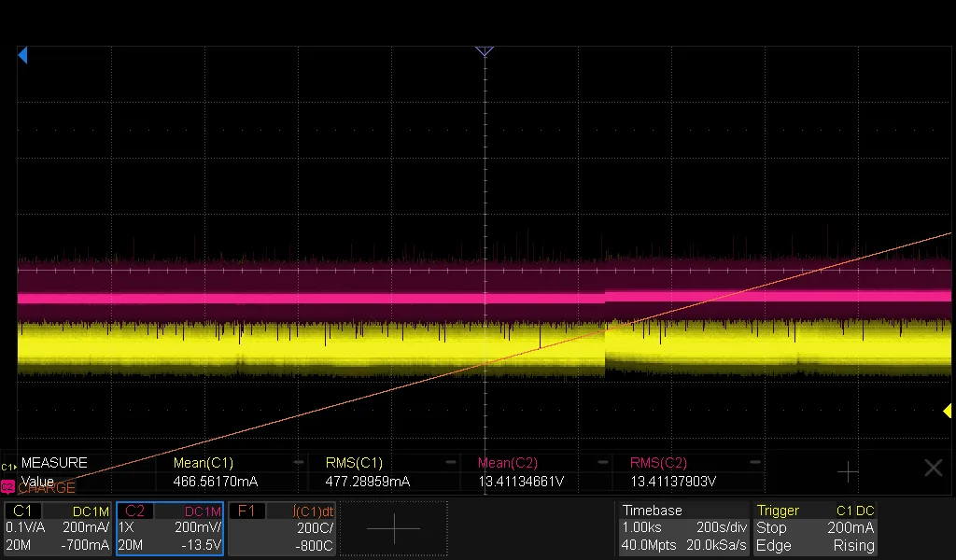Click the MEASURE label
956x560 pixels.
click(x=54, y=463)
